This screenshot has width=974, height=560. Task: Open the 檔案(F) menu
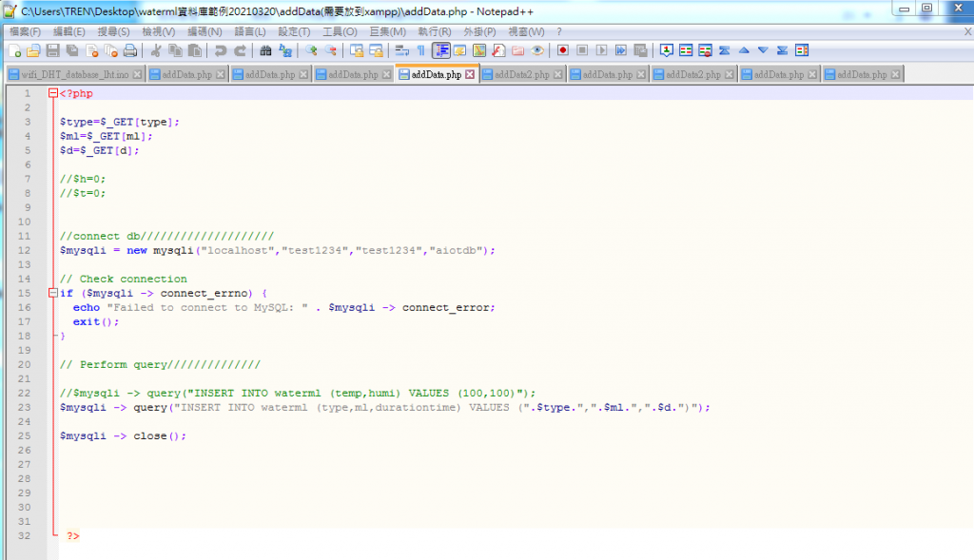click(25, 31)
